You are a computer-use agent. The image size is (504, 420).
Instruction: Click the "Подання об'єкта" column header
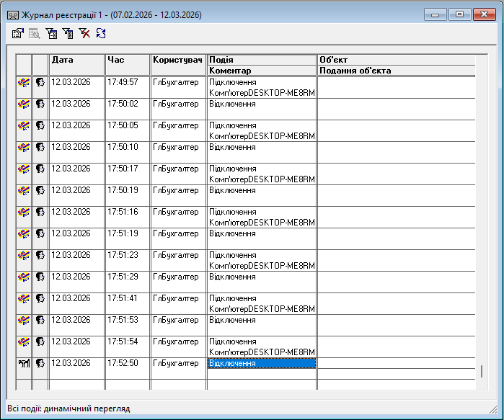pos(396,71)
